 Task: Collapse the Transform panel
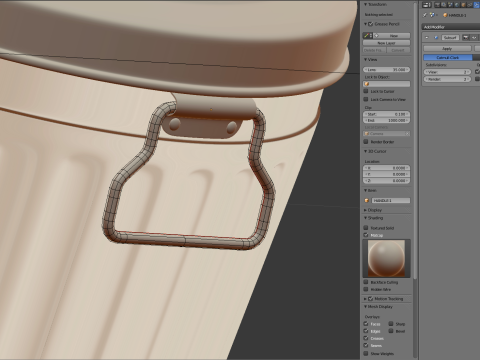point(366,4)
